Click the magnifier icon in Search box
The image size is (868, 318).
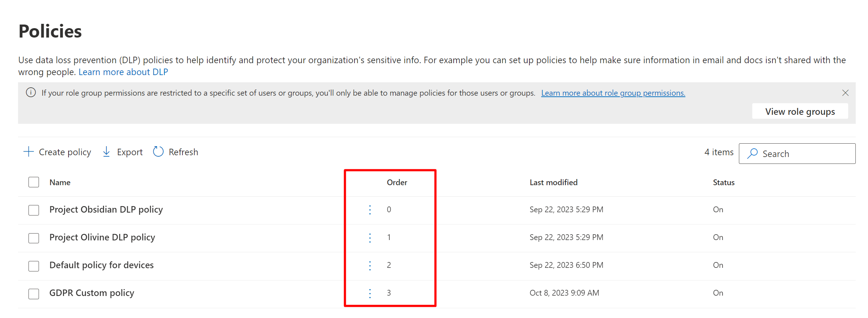(752, 154)
